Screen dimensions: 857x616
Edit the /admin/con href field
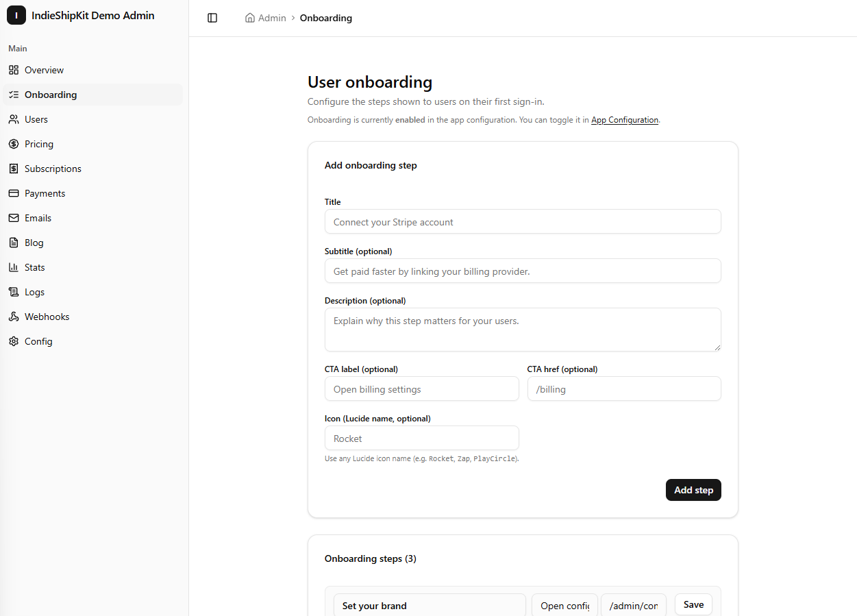[634, 605]
